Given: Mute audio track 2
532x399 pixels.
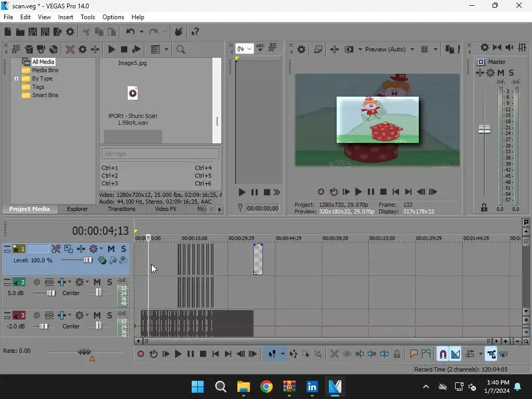Looking at the screenshot, I should 97,282.
